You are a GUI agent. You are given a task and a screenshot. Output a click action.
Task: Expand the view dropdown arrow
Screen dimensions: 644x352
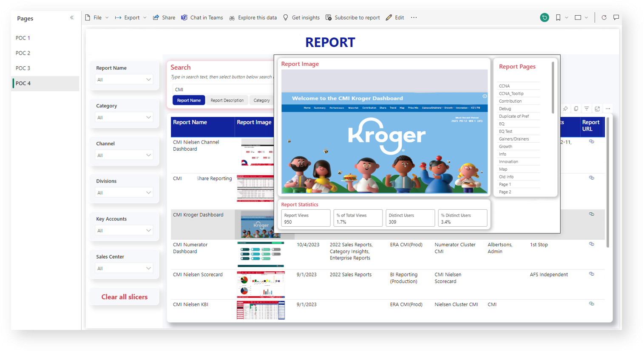coord(586,17)
